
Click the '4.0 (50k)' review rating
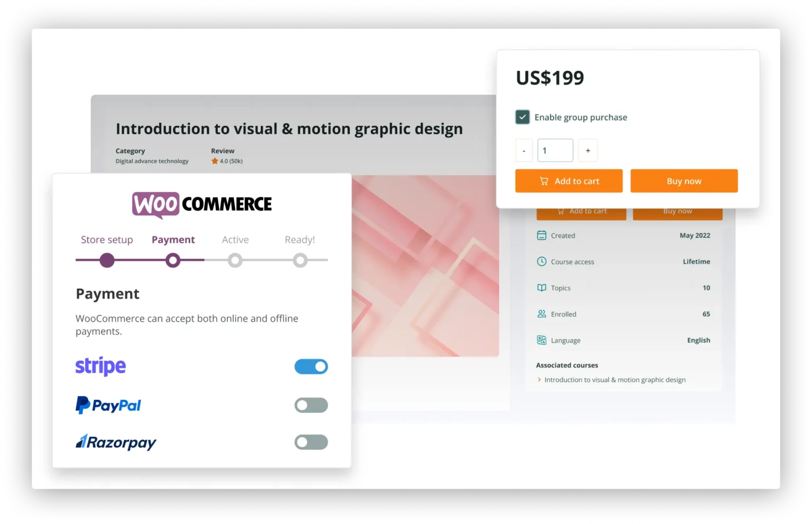click(x=231, y=161)
